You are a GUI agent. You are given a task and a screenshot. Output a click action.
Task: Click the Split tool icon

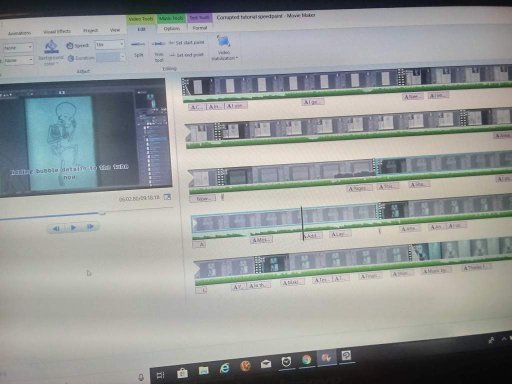pos(138,44)
